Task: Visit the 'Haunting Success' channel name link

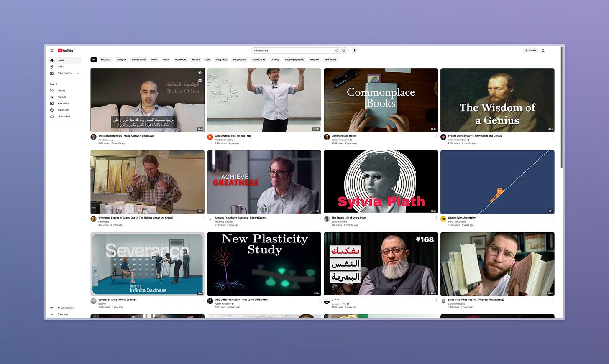Action: coord(224,222)
